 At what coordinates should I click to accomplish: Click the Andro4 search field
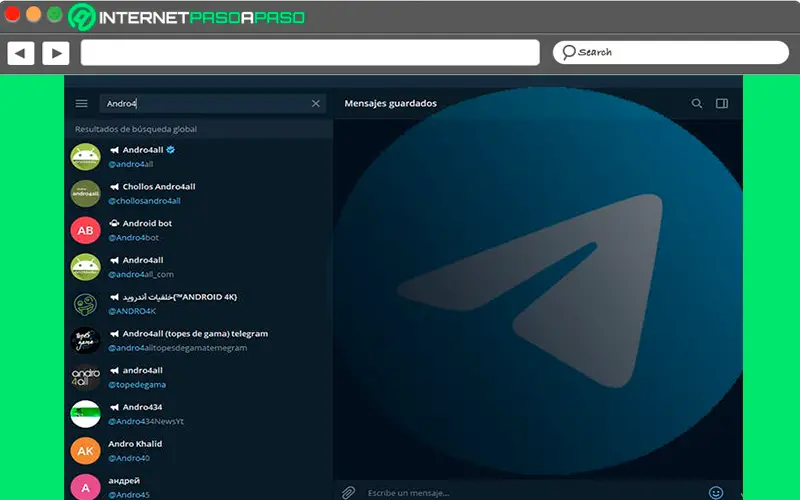pyautogui.click(x=212, y=104)
